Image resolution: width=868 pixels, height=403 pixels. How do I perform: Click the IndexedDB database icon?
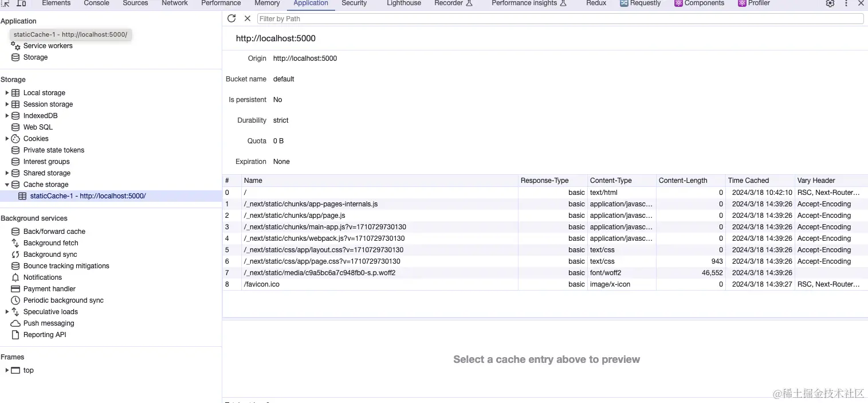15,116
